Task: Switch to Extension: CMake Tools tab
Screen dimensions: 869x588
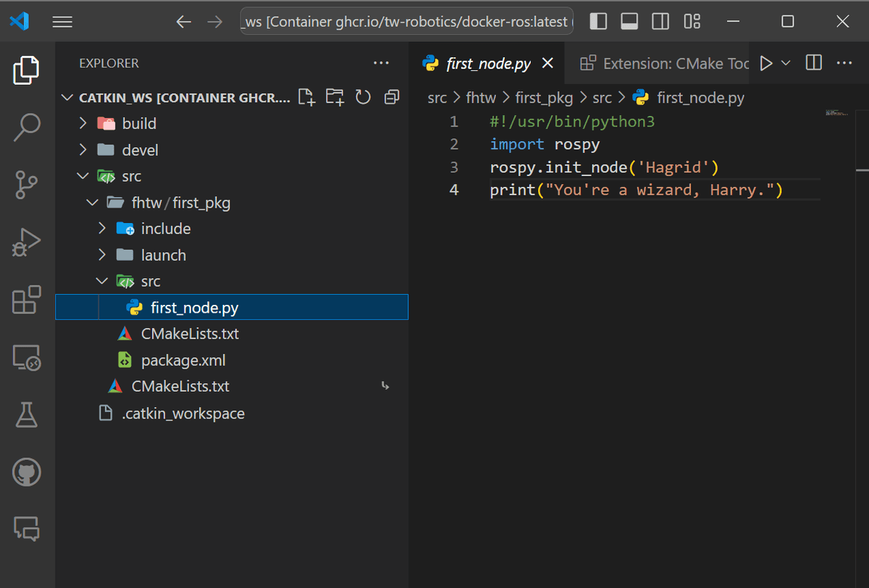Action: [666, 64]
